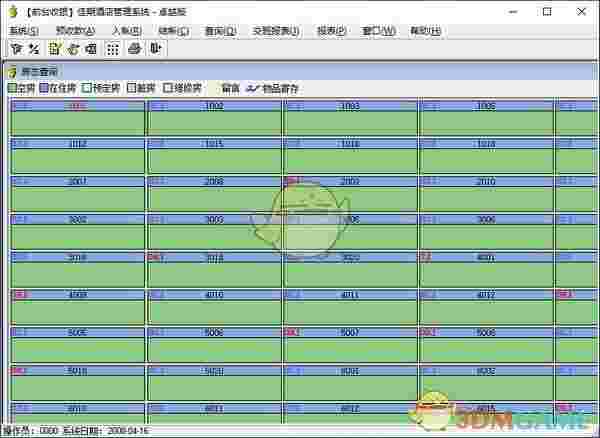Image resolution: width=600 pixels, height=438 pixels.
Task: Open the 交班报表(J) menu
Action: [x=276, y=31]
